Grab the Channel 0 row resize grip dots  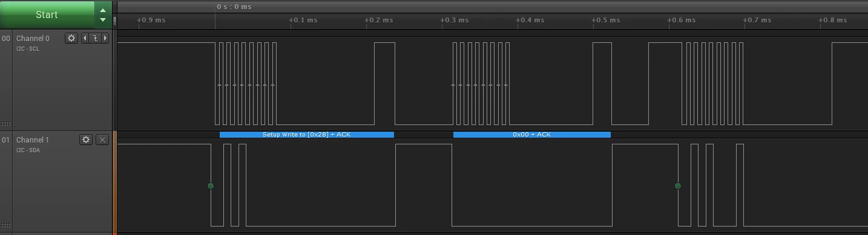[6, 123]
